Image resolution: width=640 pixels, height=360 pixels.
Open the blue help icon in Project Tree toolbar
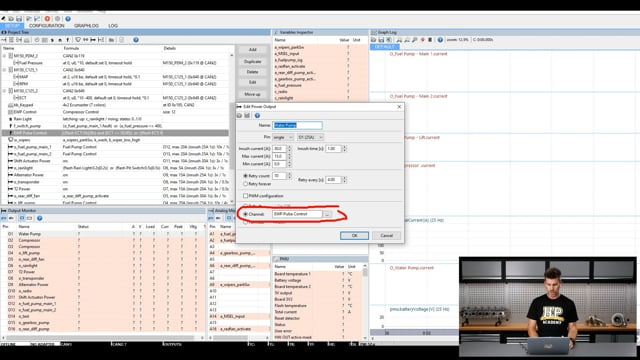[x=136, y=40]
